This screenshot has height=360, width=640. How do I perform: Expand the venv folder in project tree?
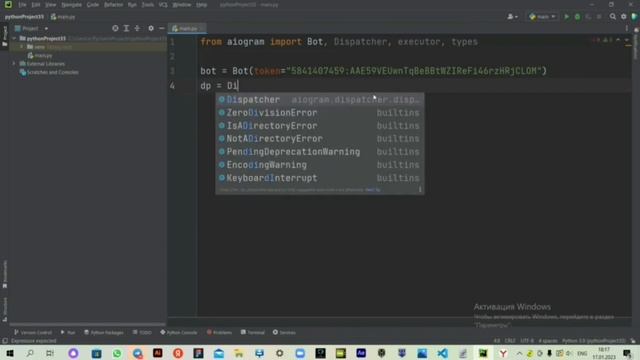[x=22, y=47]
